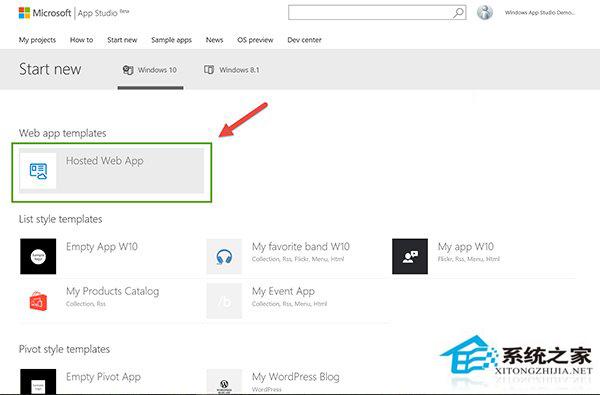
Task: Click the Windows 10 tab device icon
Action: point(128,70)
